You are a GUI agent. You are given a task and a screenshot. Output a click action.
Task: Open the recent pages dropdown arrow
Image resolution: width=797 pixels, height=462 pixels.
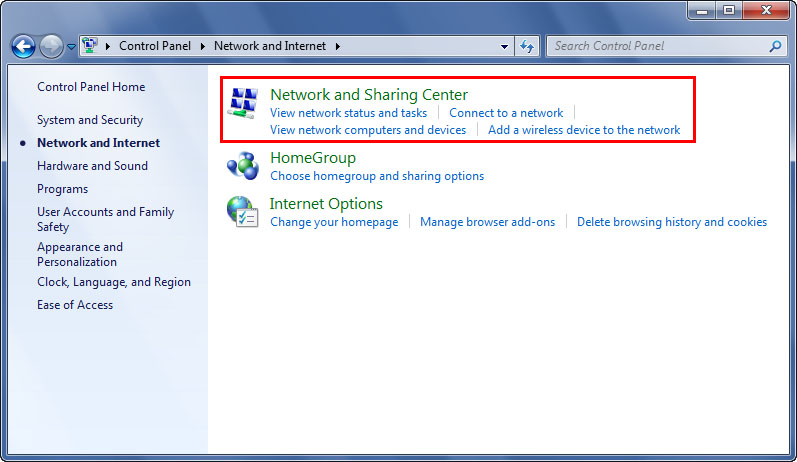(x=71, y=47)
